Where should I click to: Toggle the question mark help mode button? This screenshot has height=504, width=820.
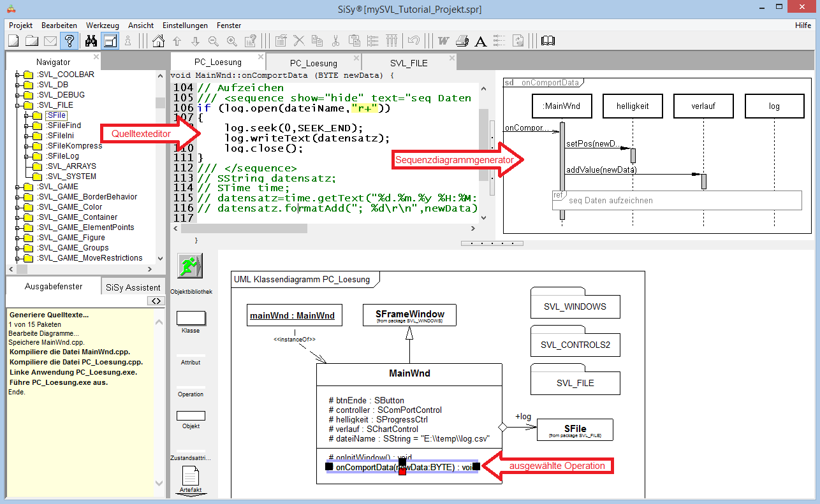[x=69, y=41]
